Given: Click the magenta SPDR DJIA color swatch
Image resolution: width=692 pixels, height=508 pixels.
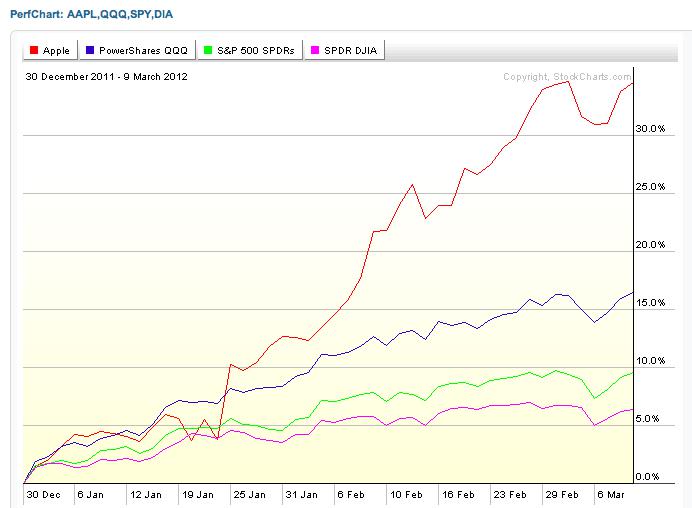Looking at the screenshot, I should click(x=315, y=50).
